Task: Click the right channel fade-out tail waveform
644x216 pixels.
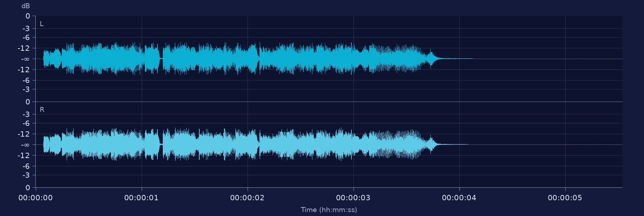Action: (x=449, y=144)
